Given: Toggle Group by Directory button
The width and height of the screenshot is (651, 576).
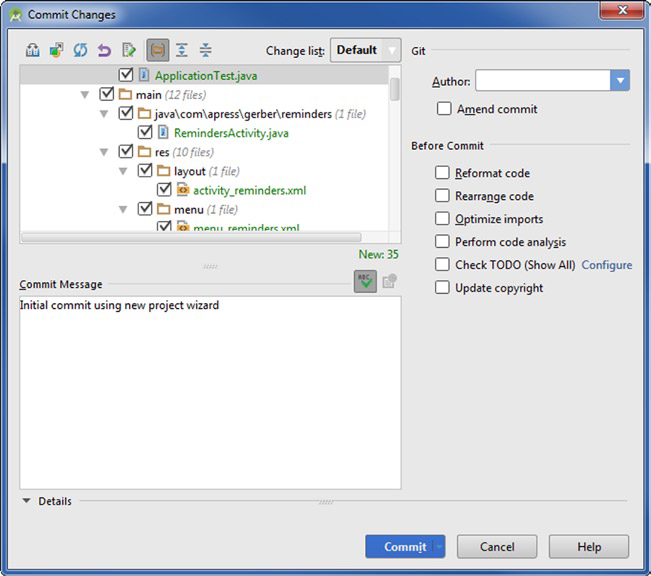Looking at the screenshot, I should (156, 50).
